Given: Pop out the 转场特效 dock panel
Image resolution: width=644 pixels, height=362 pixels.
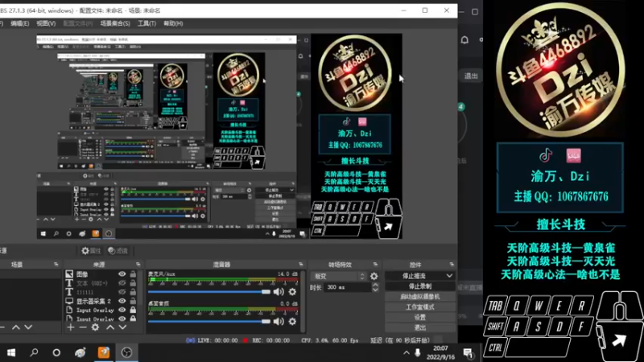Looking at the screenshot, I should click(375, 265).
